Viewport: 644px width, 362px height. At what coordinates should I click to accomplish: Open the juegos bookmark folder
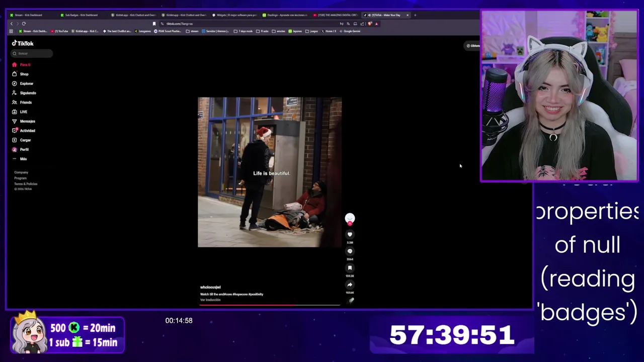point(311,31)
